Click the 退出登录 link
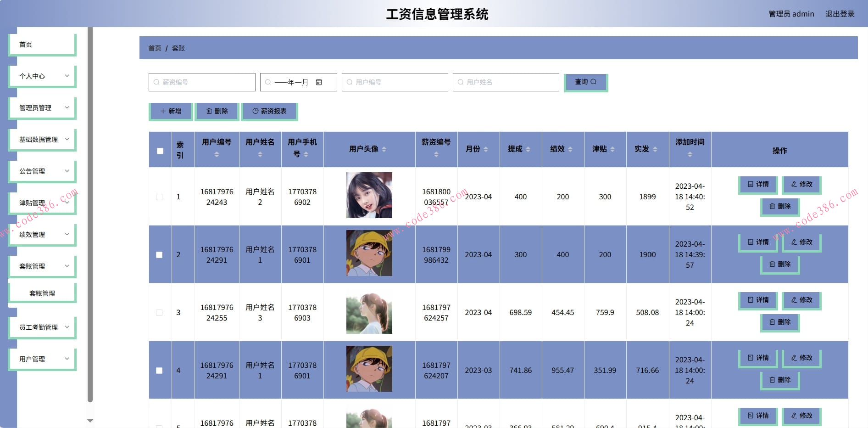Viewport: 868px width, 428px height. point(840,14)
